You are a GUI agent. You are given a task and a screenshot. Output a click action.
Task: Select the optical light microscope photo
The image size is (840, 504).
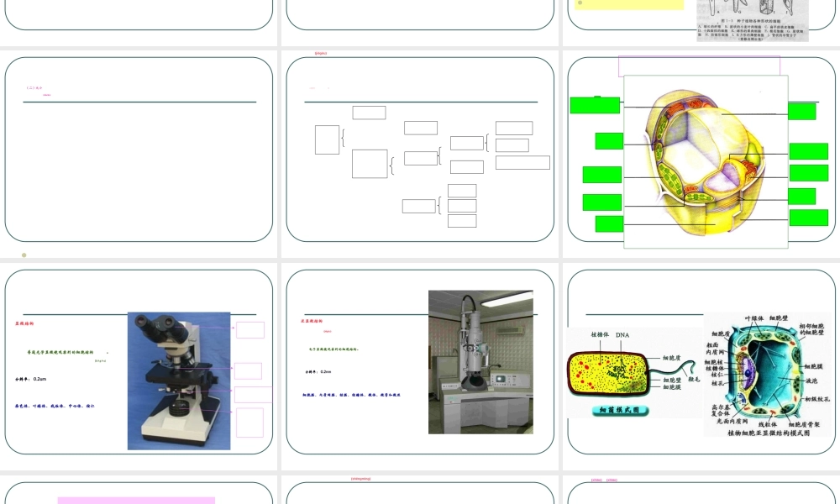[x=178, y=381]
